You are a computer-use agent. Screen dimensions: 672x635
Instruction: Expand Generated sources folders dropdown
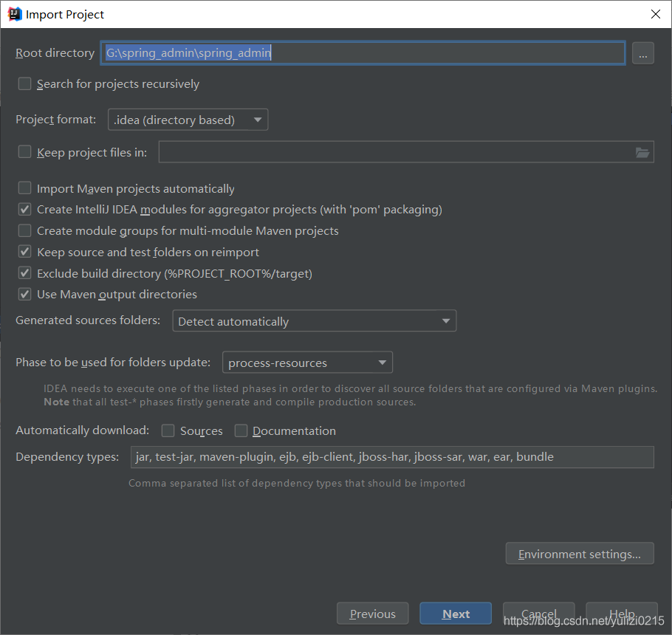[x=314, y=321]
